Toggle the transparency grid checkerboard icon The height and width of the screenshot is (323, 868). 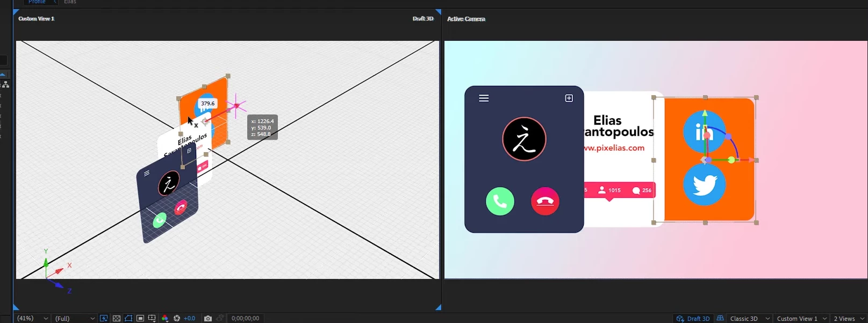pos(116,318)
